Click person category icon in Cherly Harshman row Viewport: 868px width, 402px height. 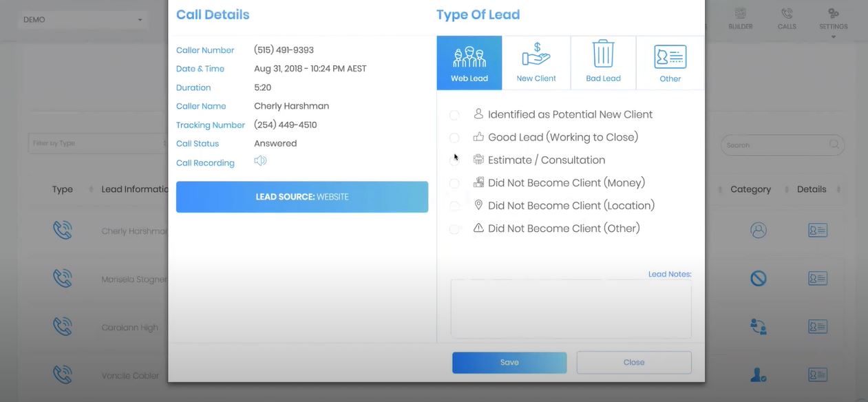point(759,231)
